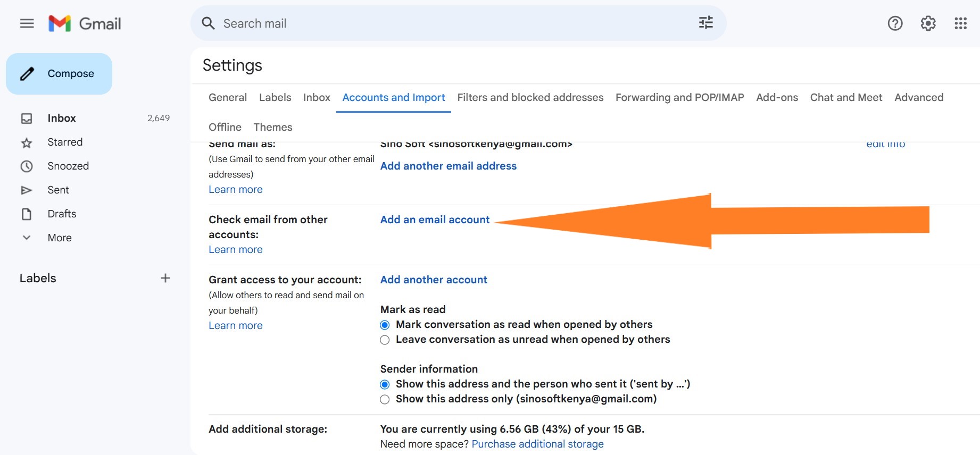
Task: Click the search magnifier icon
Action: [208, 23]
